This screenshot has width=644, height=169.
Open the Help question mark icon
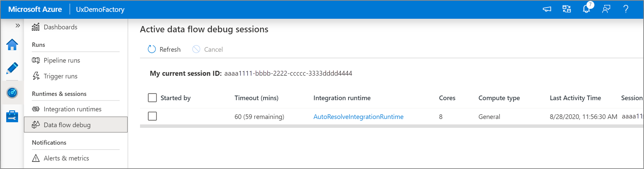pyautogui.click(x=626, y=9)
